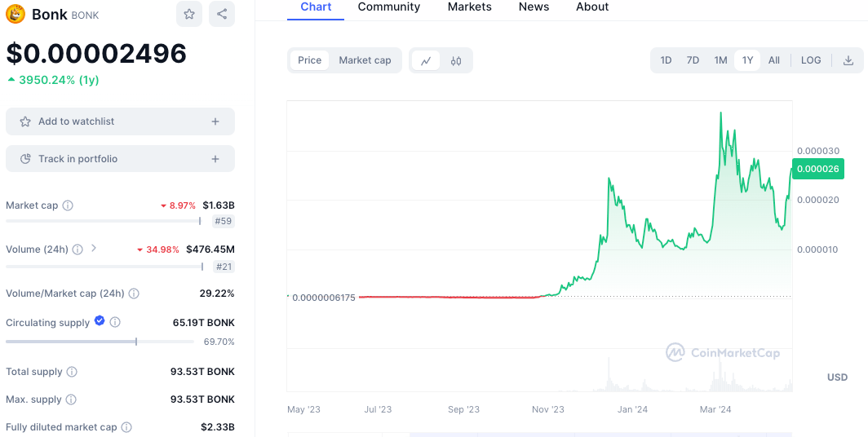Click the Circulating supply progress bar
Screen dimensions: 868x437
100,342
